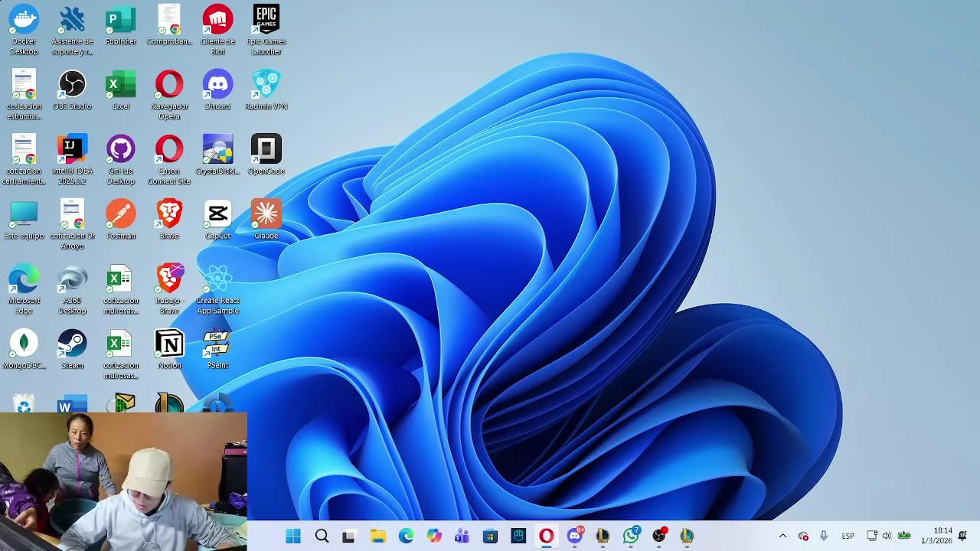
Task: Select the Steam desktop shortcut
Action: point(72,350)
